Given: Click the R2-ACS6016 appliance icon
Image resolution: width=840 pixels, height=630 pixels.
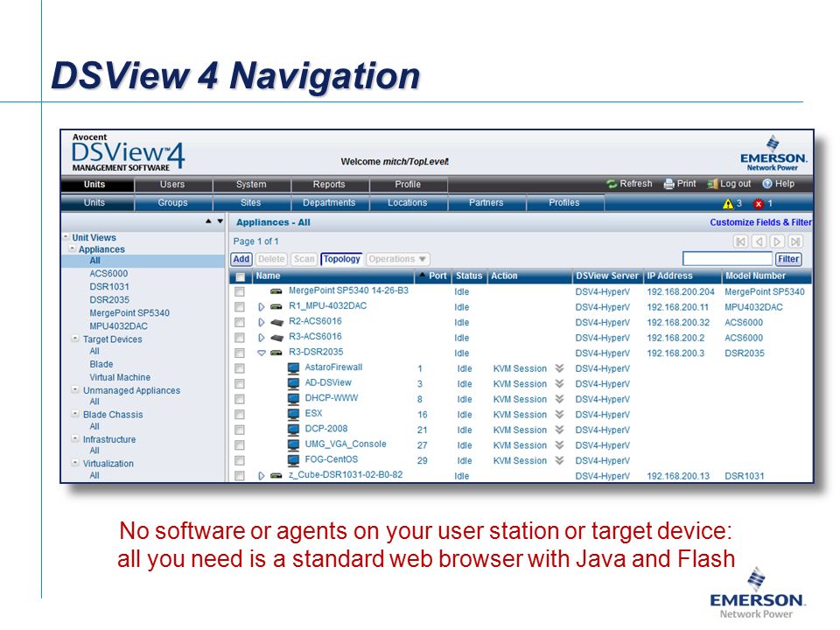Looking at the screenshot, I should pos(277,323).
